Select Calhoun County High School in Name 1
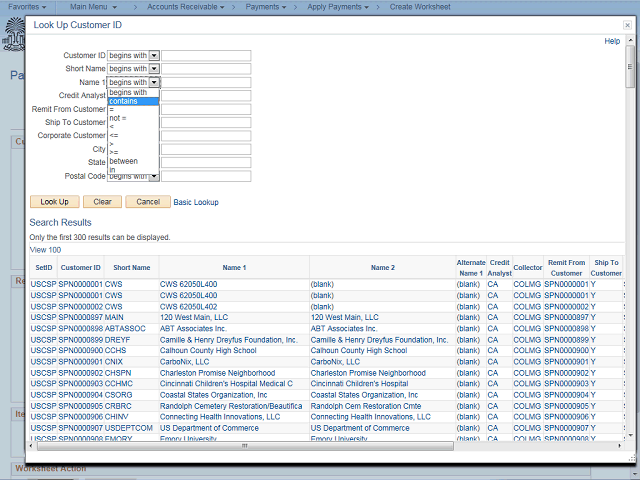This screenshot has height=480, width=640. tap(208, 351)
